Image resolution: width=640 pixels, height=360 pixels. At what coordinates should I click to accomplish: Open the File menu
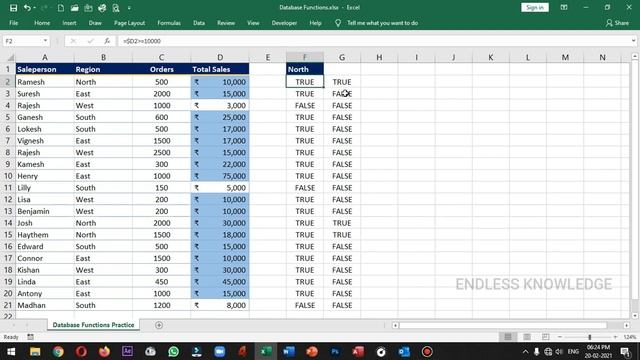[x=13, y=23]
